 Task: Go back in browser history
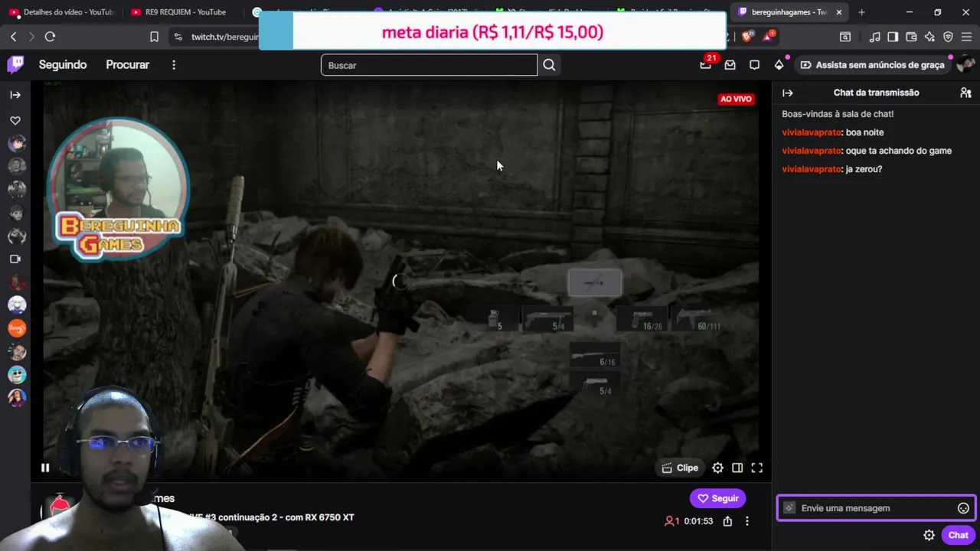13,37
